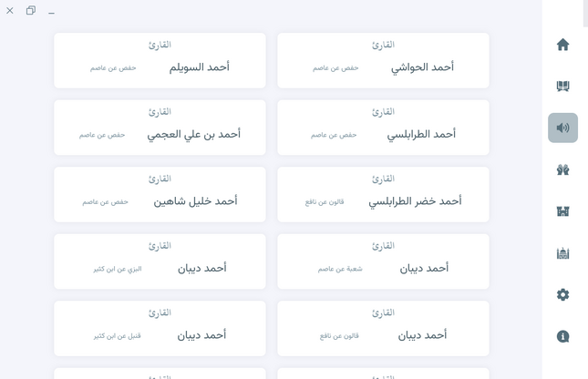588x379 pixels.
Task: Open أحمد ديبان قالون عن نافع card
Action: (383, 328)
